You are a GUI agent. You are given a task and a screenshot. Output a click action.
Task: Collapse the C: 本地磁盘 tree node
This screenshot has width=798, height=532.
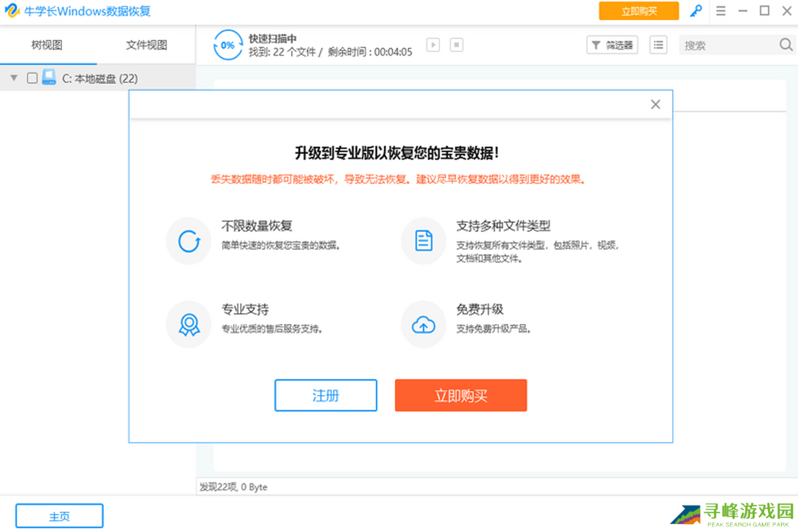13,78
